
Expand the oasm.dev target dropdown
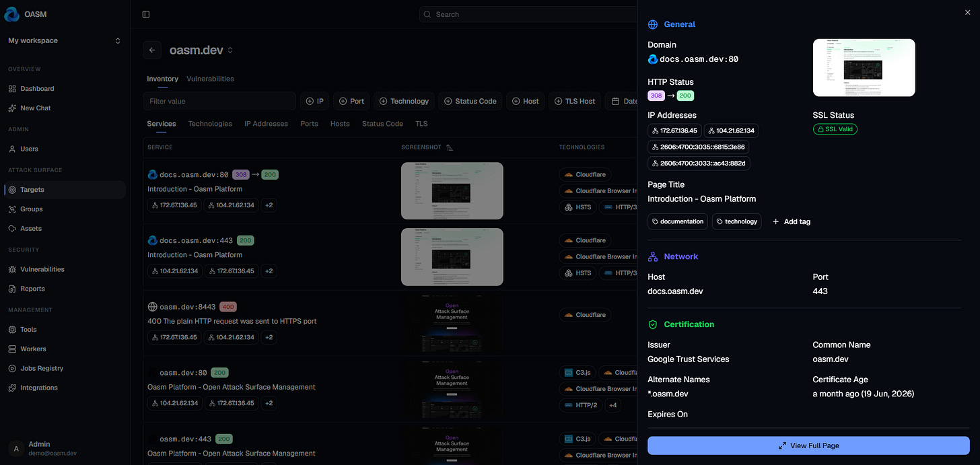point(230,50)
